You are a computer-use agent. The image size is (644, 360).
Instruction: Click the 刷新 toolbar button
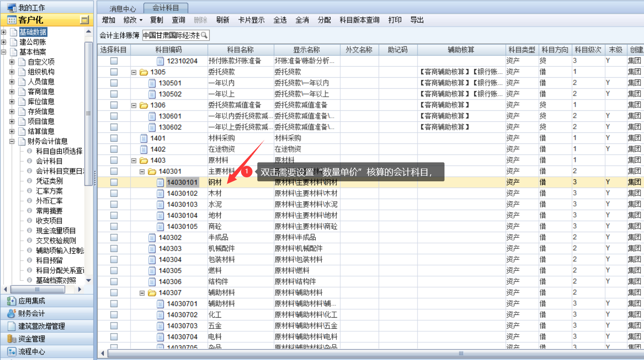point(223,20)
